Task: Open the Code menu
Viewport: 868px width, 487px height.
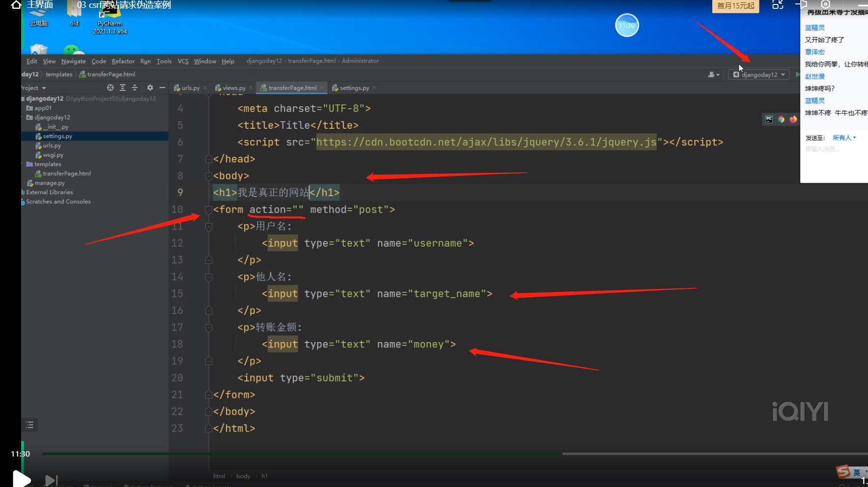Action: coord(99,61)
